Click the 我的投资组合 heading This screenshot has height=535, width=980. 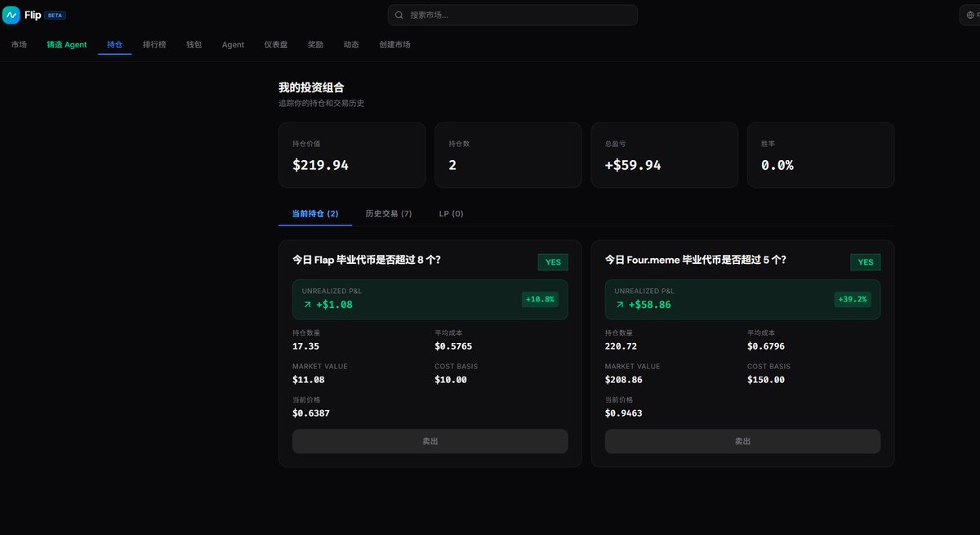311,87
